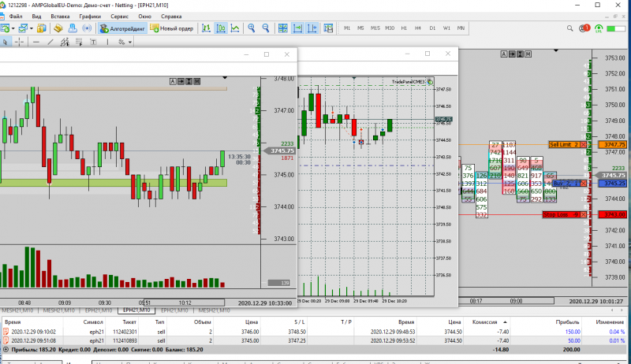Click the zoom out magnifier

[x=266, y=28]
